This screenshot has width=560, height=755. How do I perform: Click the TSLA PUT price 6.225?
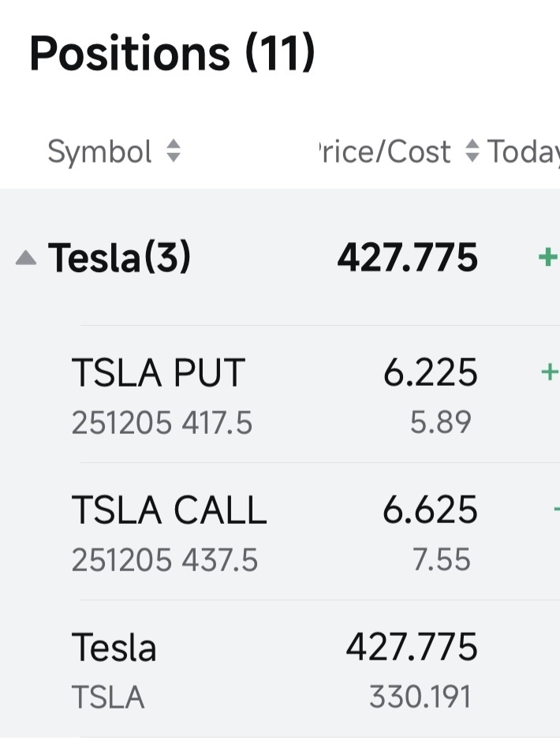click(430, 372)
